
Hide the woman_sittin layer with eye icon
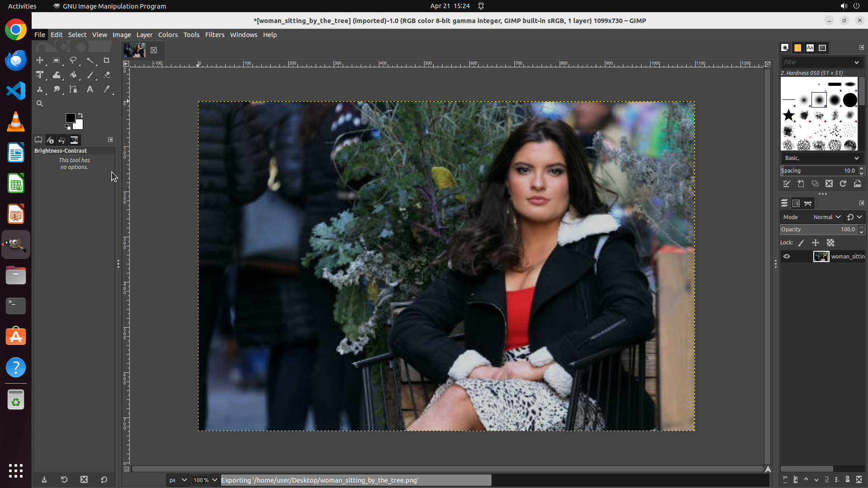(x=787, y=256)
